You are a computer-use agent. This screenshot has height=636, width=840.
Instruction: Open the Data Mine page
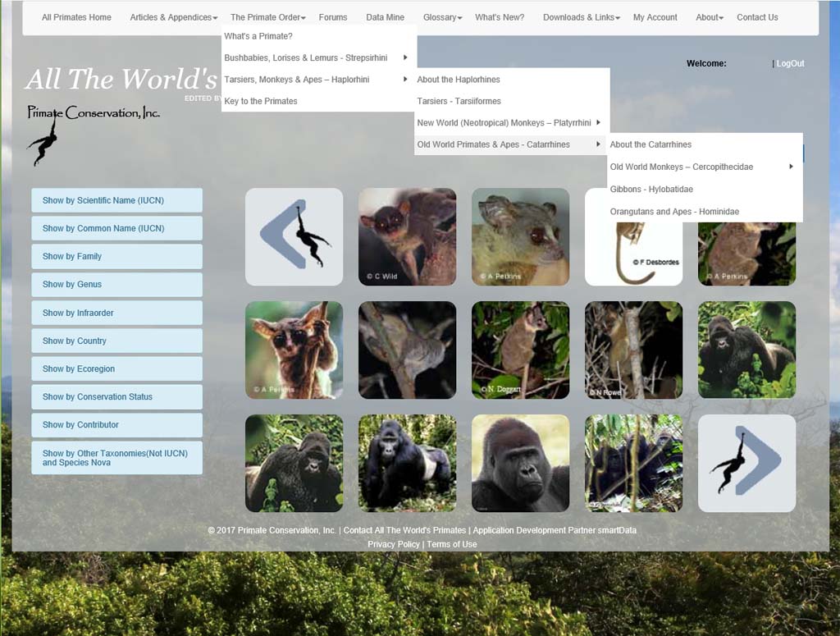(x=386, y=17)
